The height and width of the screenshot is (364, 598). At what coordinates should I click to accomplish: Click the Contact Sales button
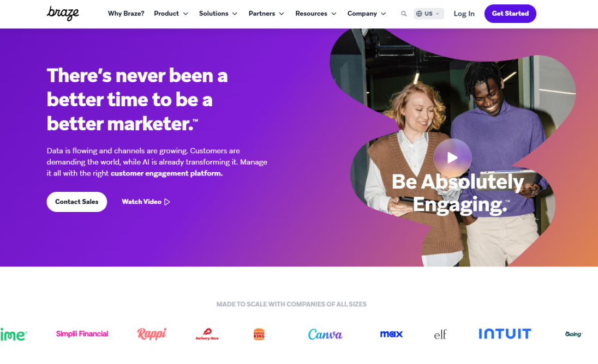tap(76, 202)
